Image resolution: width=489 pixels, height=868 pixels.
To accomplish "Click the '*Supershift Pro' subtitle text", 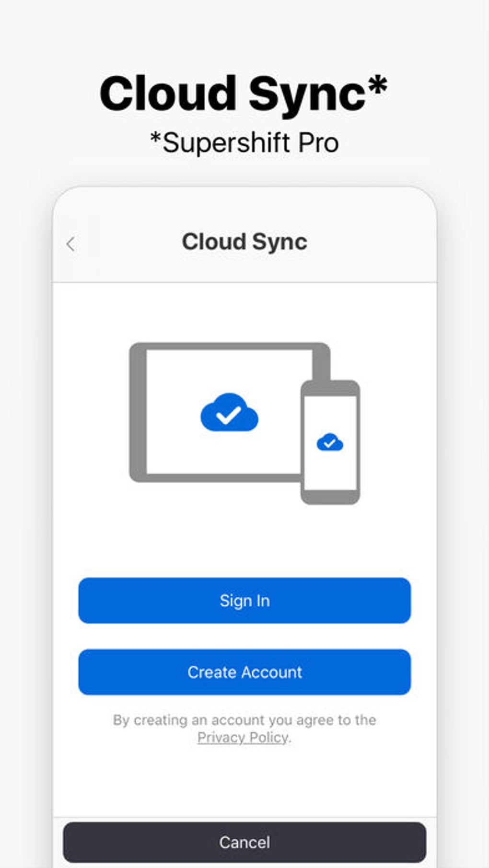I will coord(244,142).
